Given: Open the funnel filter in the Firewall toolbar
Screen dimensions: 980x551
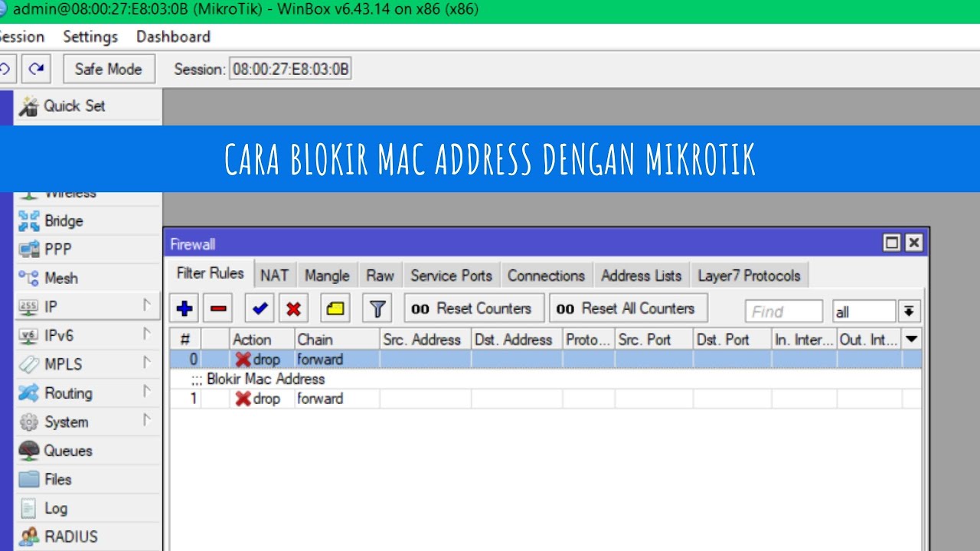Looking at the screenshot, I should (x=377, y=309).
